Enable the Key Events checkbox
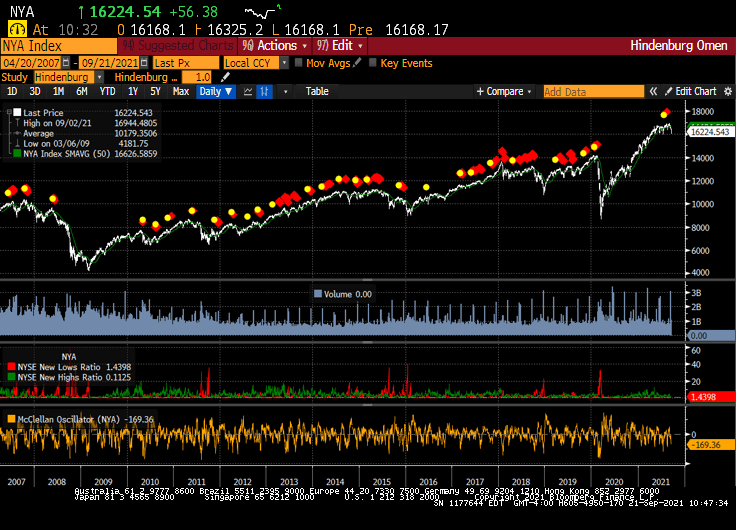This screenshot has height=530, width=736. tap(373, 63)
